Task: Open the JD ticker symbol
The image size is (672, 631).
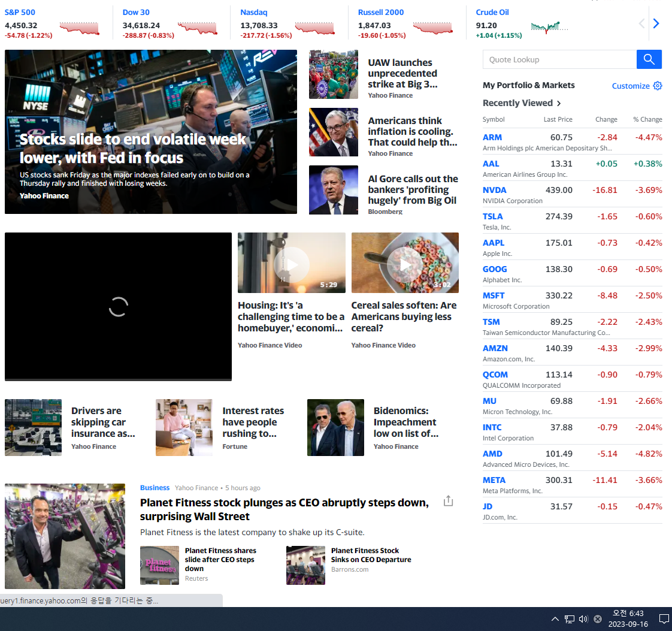Action: [488, 506]
